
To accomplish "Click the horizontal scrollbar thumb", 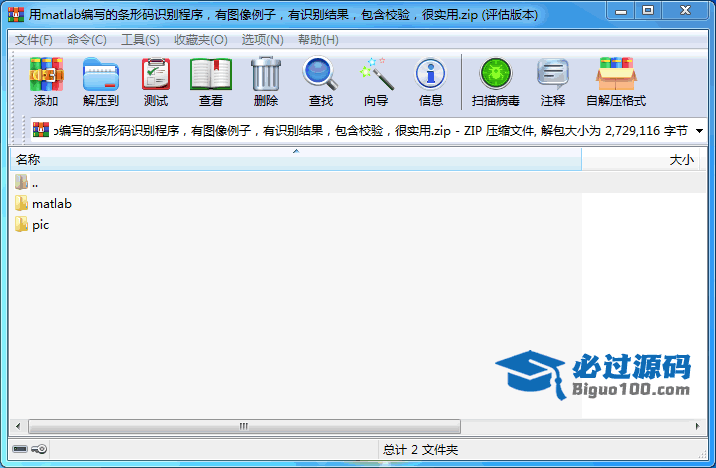I will tap(244, 426).
